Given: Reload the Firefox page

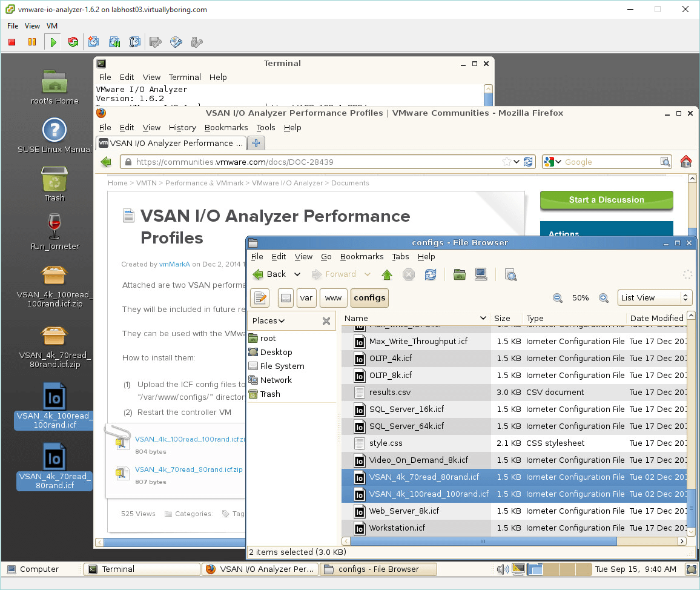Looking at the screenshot, I should (x=528, y=162).
